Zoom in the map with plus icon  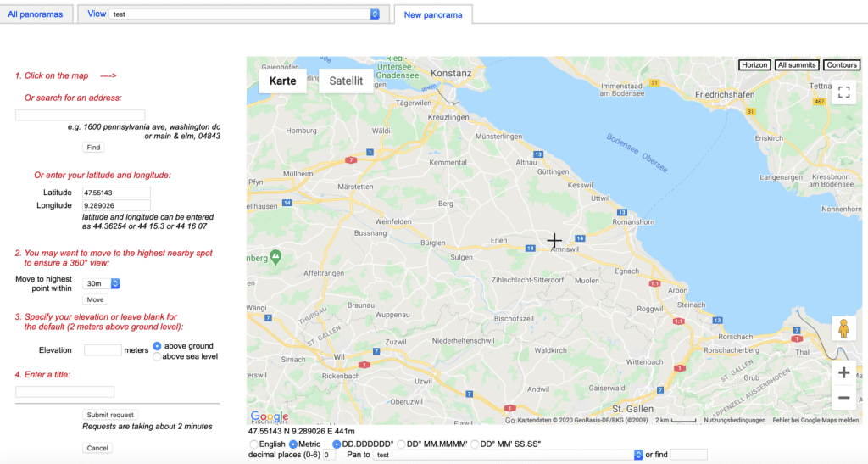click(843, 372)
